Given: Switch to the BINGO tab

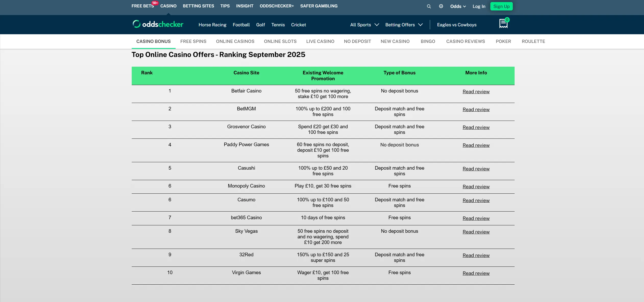Looking at the screenshot, I should 428,41.
